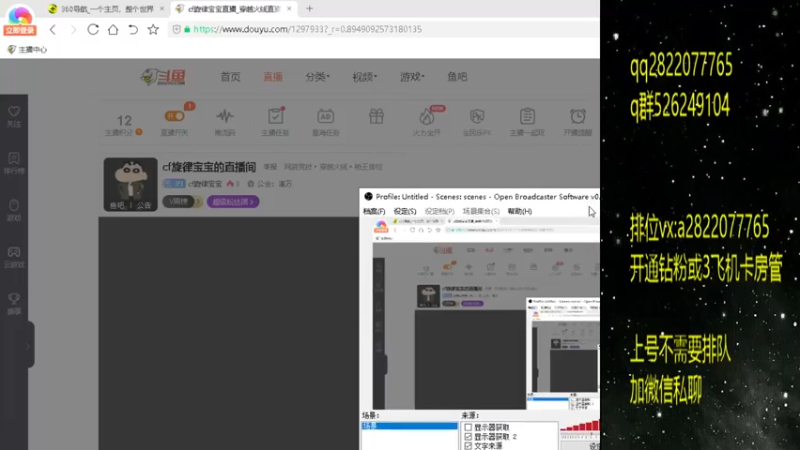Open the 星海任务 AD icon

pos(326,116)
